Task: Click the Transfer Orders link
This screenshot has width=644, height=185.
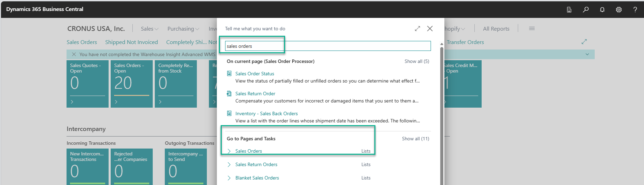Action: pyautogui.click(x=465, y=42)
